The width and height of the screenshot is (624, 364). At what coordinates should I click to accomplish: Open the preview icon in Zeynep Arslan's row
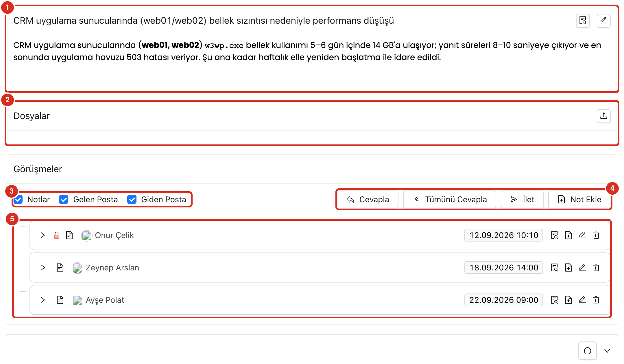(x=554, y=268)
